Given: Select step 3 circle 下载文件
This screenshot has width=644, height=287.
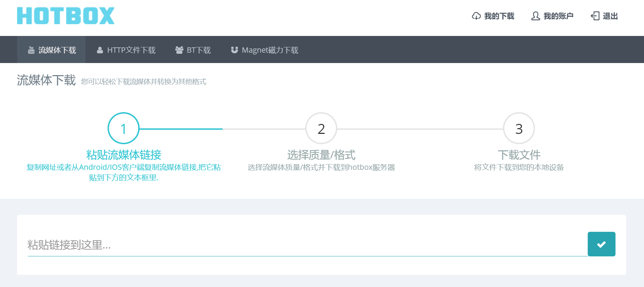Looking at the screenshot, I should 519,128.
